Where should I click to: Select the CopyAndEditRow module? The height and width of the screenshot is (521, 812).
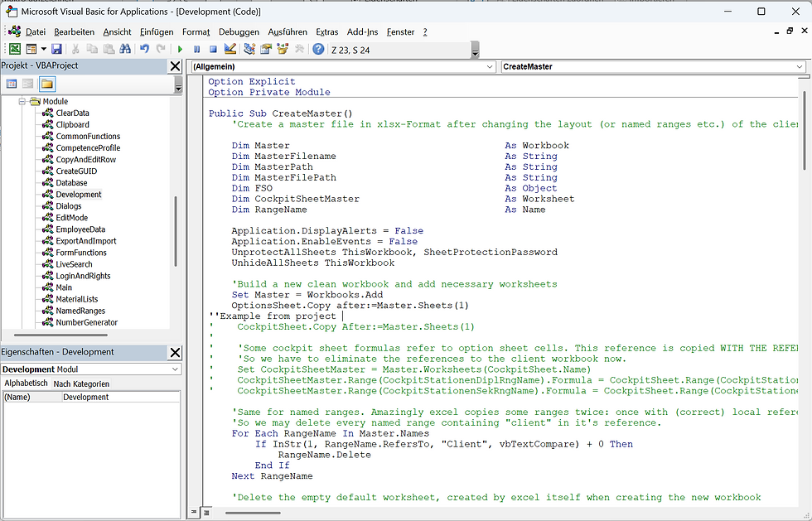(85, 160)
